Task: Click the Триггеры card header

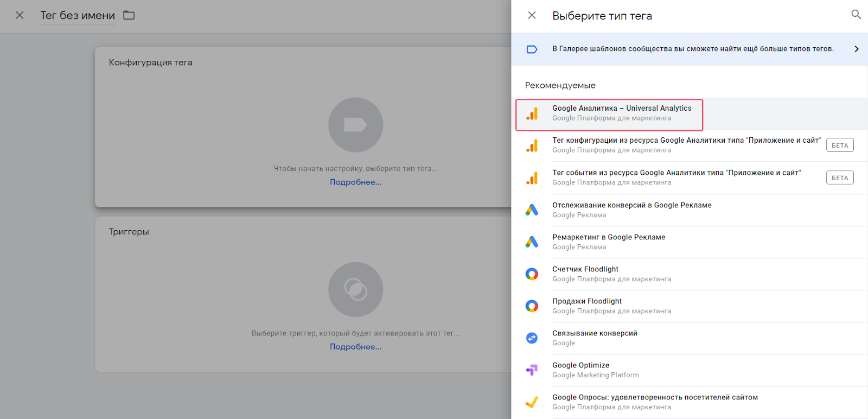Action: pyautogui.click(x=129, y=232)
